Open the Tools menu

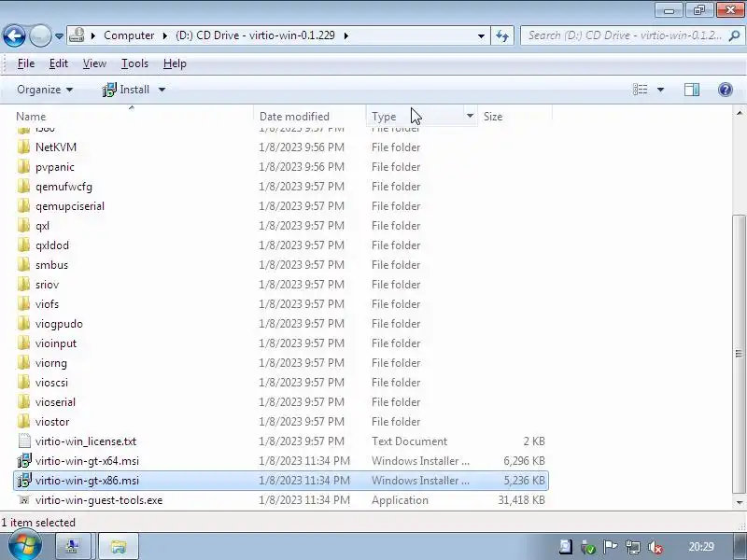tap(134, 63)
